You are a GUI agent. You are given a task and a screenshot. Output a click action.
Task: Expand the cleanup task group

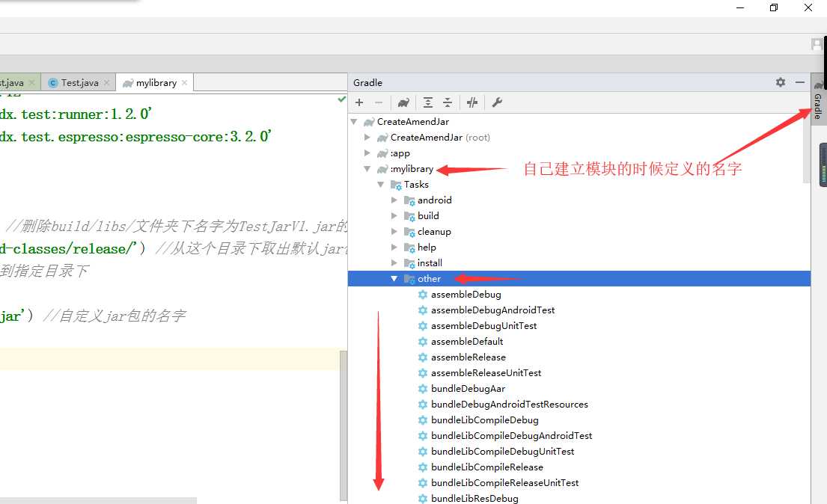coord(394,232)
